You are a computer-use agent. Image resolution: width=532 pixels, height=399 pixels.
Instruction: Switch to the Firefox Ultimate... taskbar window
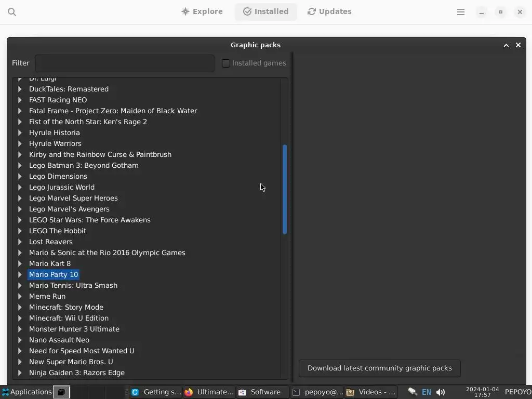pos(209,392)
